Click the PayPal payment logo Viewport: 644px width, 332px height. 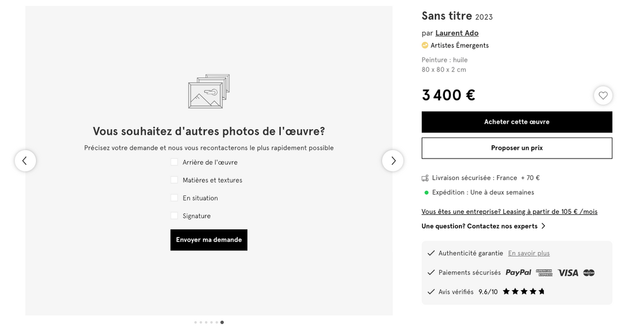pos(518,273)
